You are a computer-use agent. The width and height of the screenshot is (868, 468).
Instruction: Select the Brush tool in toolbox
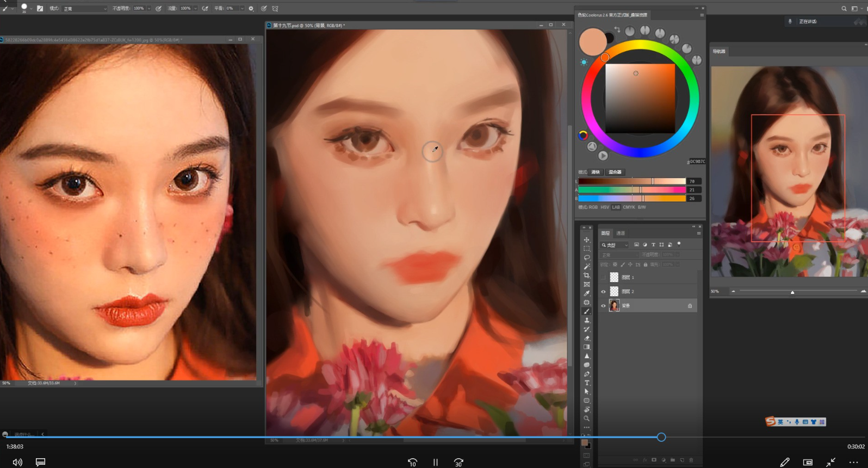[x=586, y=311]
